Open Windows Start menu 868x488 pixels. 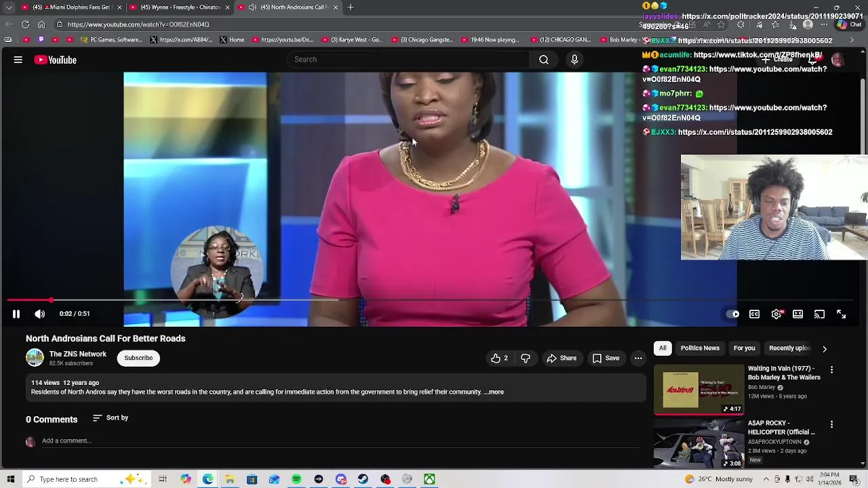point(10,479)
